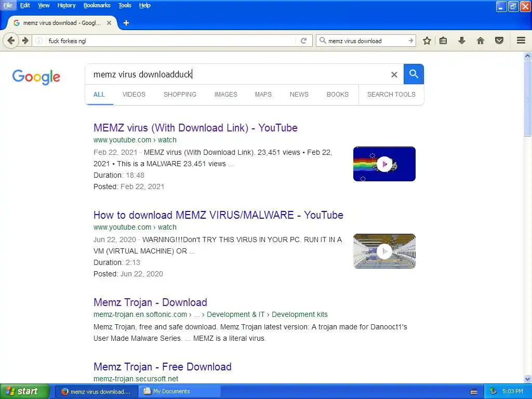
Task: Minimize the Firefox window
Action: pos(501,6)
